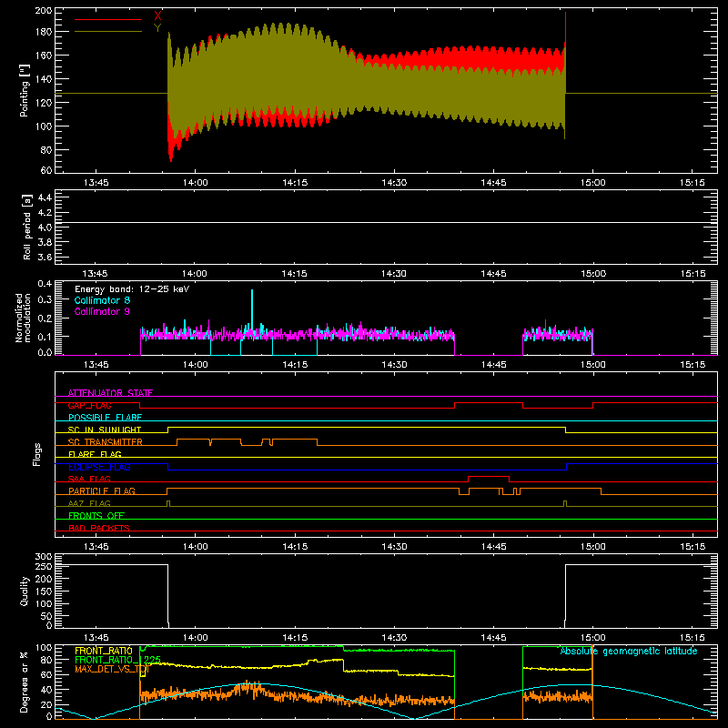The height and width of the screenshot is (728, 728).
Task: Click the red X legend line
Action: click(x=108, y=19)
